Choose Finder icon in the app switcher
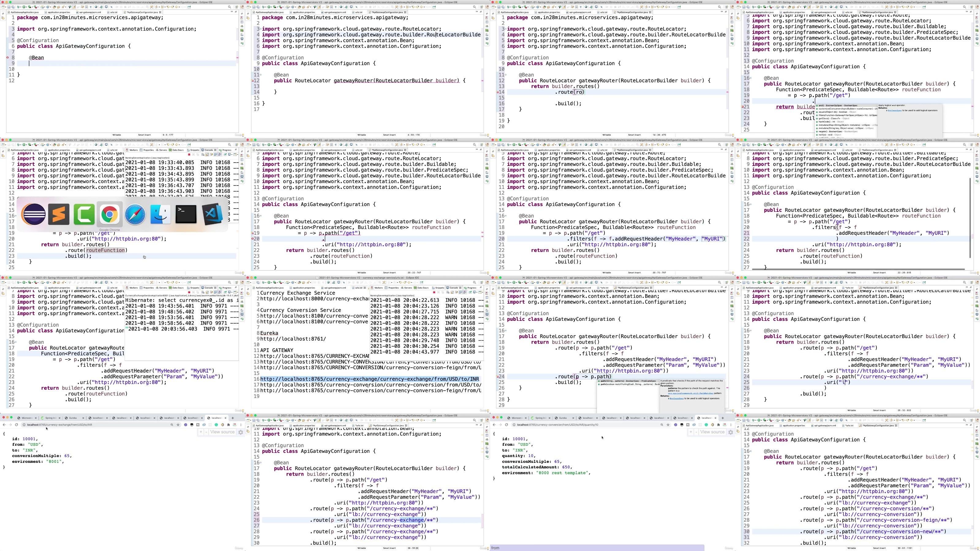 tap(160, 214)
